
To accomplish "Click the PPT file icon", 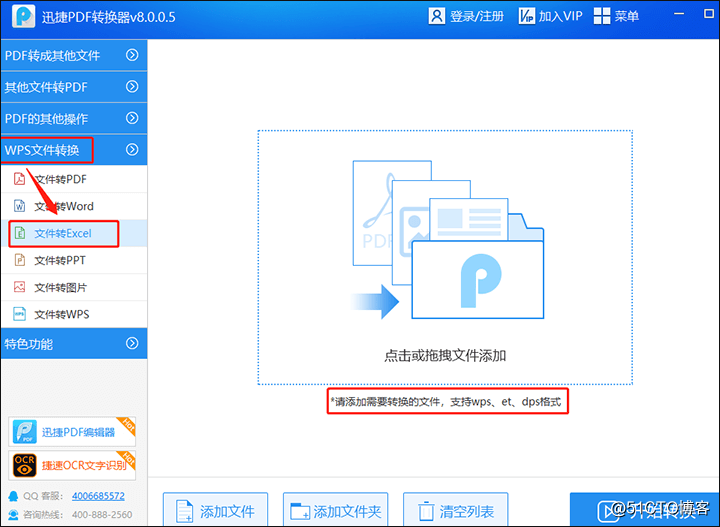I will point(19,260).
